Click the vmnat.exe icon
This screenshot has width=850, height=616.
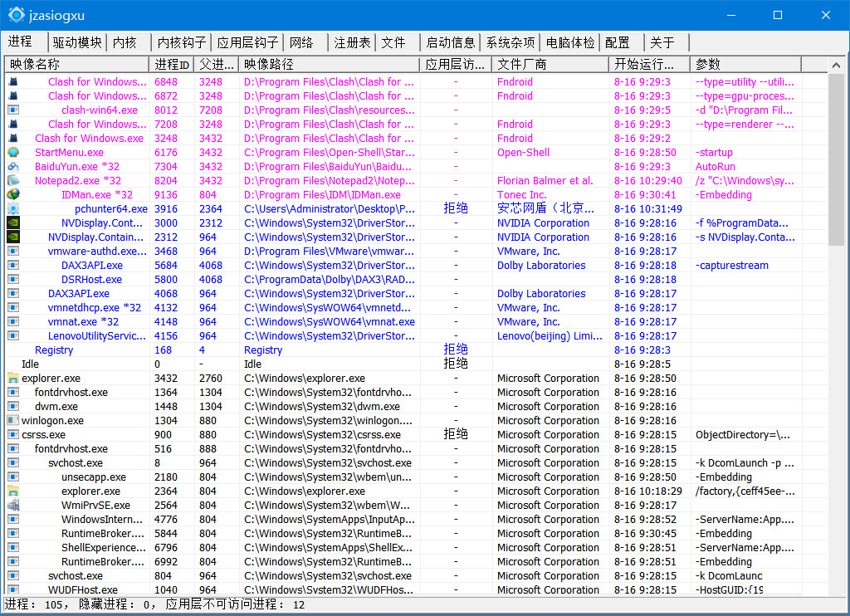coord(13,321)
